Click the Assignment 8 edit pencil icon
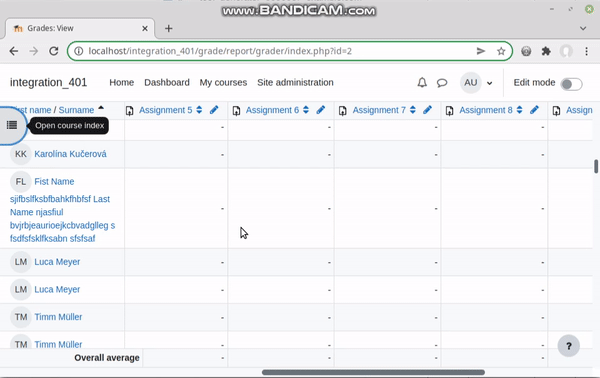The image size is (600, 378). click(x=535, y=110)
